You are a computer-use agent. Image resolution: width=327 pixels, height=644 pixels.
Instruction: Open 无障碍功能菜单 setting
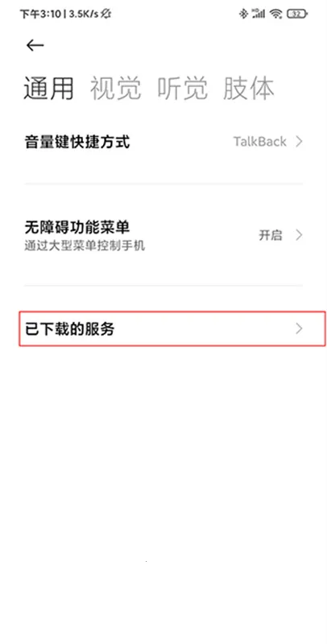(x=163, y=235)
